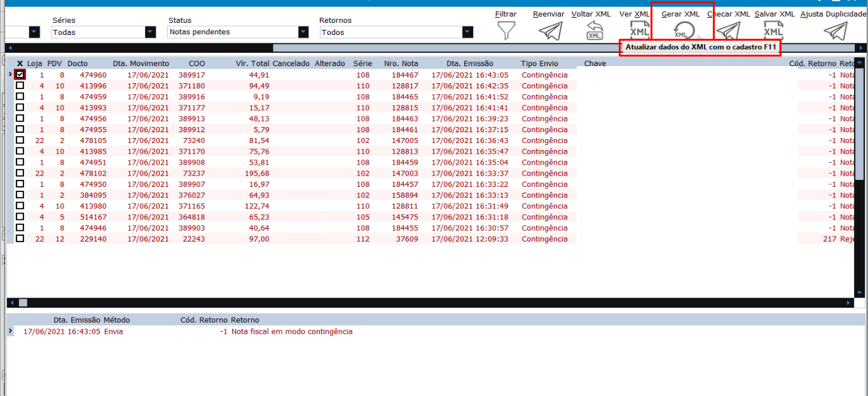Click emission time 17/06/2021 16:41:52
This screenshot has width=868, height=396.
coord(470,97)
